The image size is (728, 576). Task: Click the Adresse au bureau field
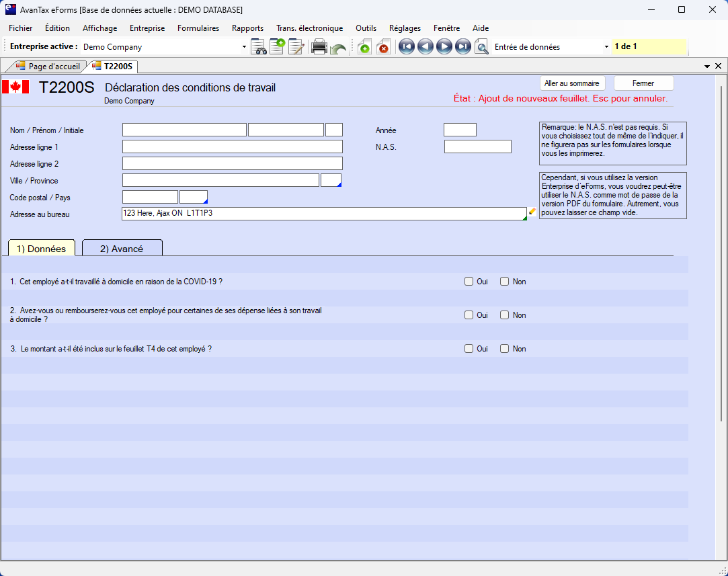[x=324, y=214]
